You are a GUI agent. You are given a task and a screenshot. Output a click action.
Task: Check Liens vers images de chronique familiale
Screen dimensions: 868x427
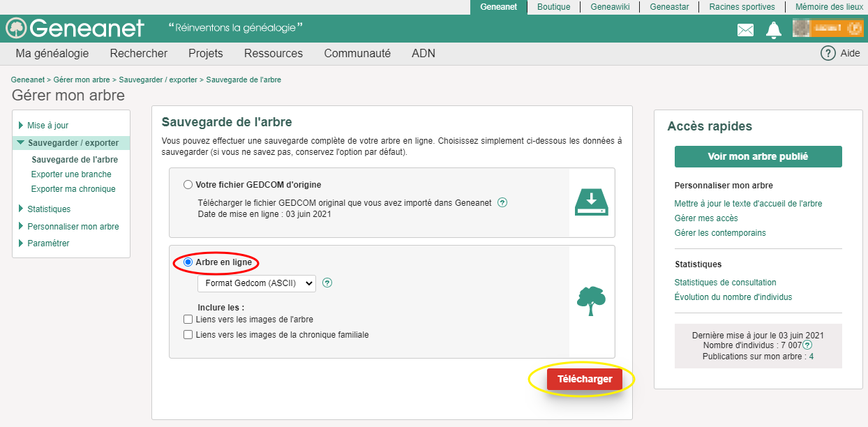188,335
